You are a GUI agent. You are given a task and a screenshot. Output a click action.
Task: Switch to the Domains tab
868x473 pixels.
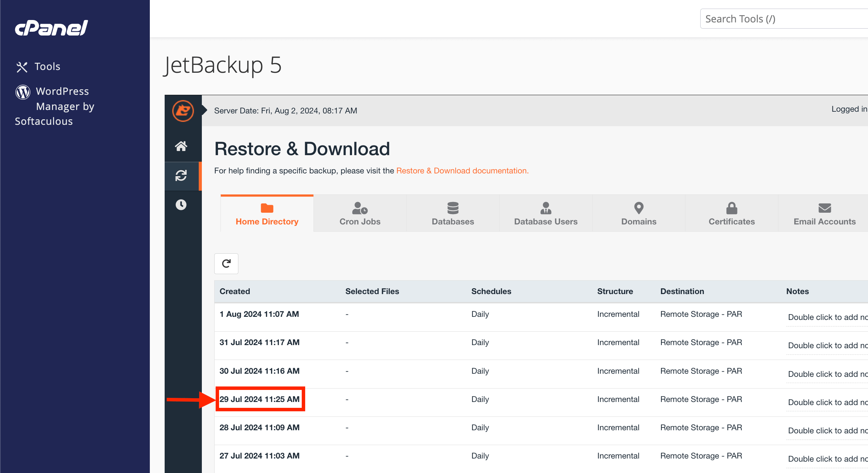pyautogui.click(x=639, y=214)
